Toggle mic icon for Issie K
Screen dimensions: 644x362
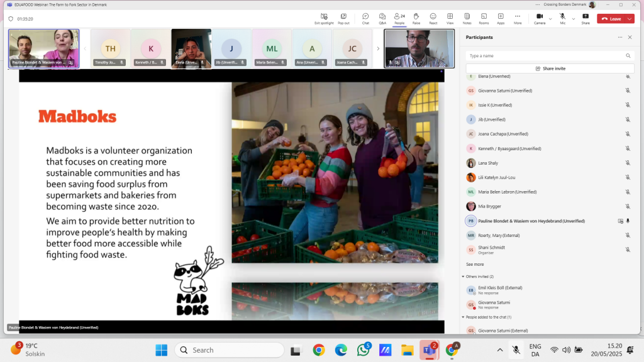click(628, 105)
